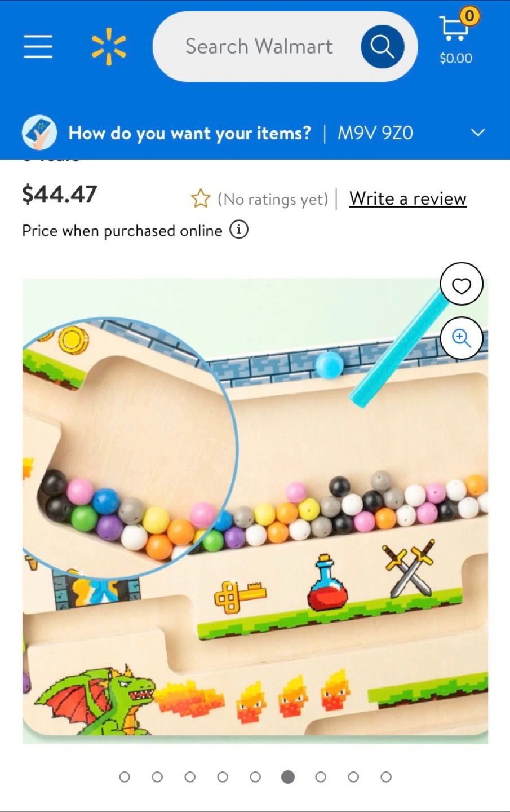510x812 pixels.
Task: Select the fifth image carousel dot
Action: [255, 777]
